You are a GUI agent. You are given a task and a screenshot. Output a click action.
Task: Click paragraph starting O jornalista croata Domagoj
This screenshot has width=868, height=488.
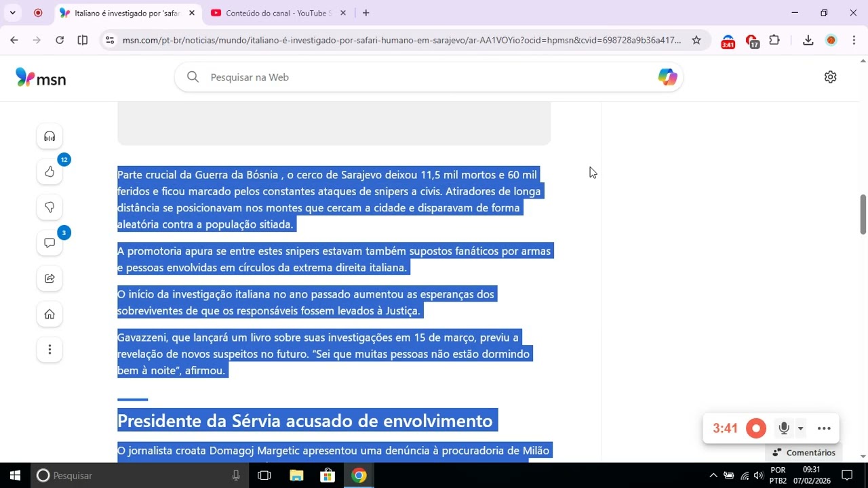pyautogui.click(x=334, y=453)
